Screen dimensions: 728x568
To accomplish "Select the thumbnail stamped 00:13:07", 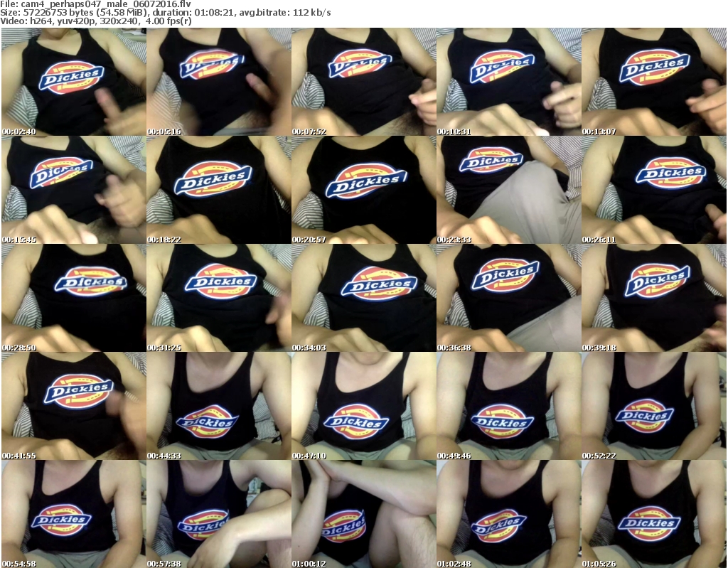I will click(654, 82).
